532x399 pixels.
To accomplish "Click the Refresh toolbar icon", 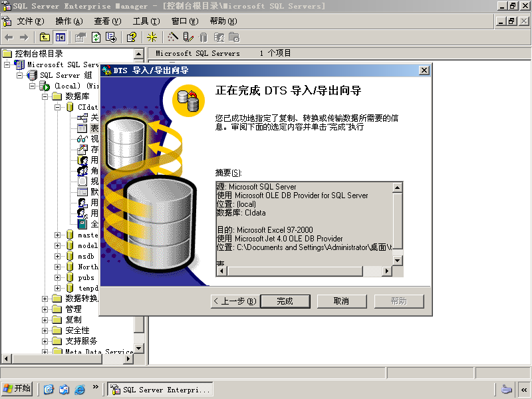I will [x=96, y=37].
